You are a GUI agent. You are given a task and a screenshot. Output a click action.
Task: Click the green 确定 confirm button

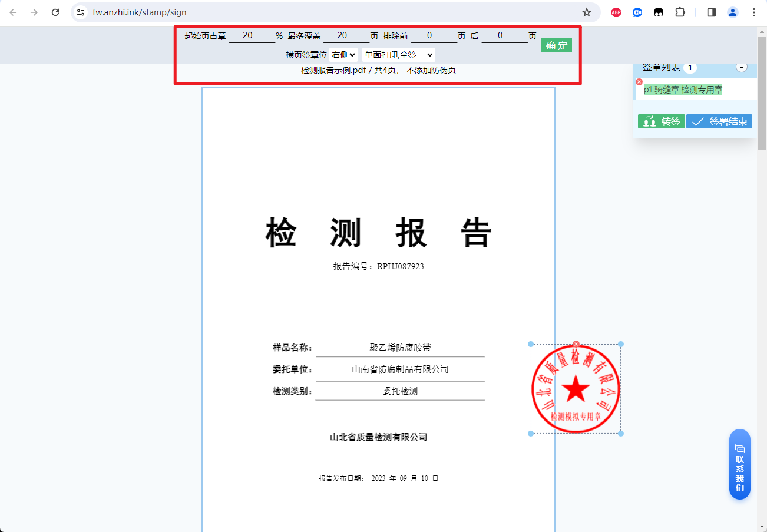(556, 45)
